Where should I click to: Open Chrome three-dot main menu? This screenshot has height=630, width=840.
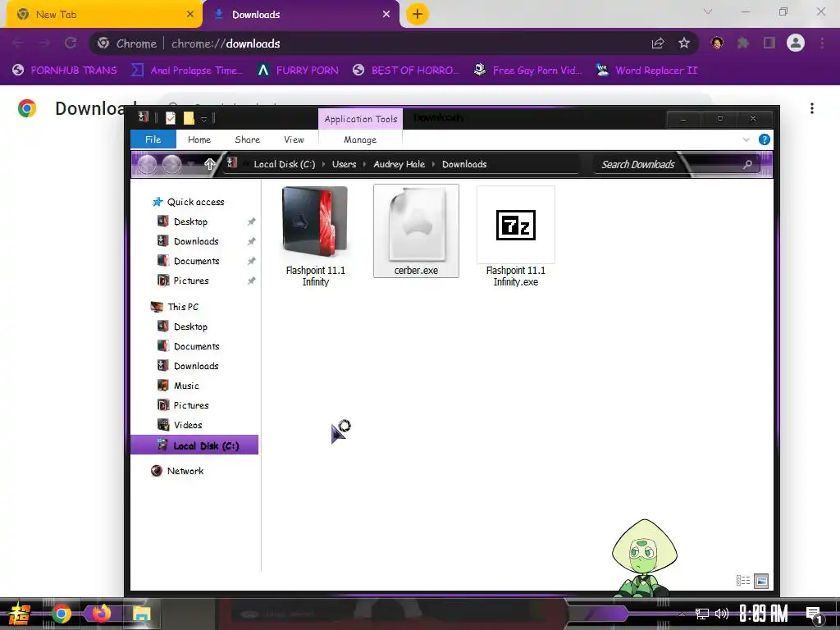click(822, 43)
